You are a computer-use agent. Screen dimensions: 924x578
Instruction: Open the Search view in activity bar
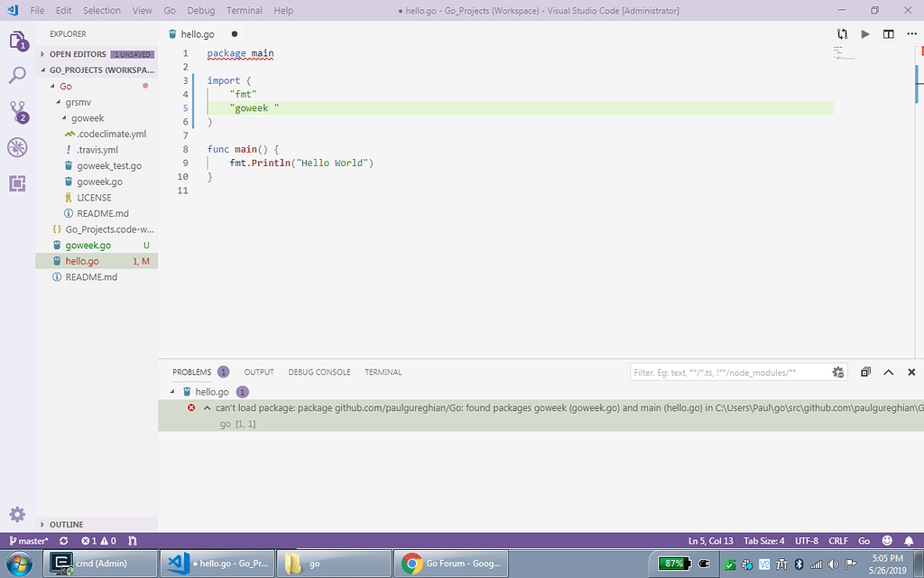[x=17, y=75]
